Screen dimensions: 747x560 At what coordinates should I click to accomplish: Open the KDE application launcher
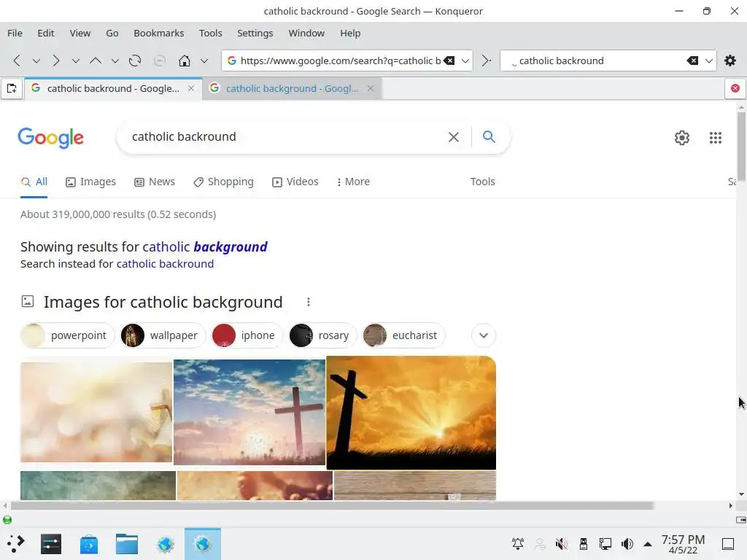(x=15, y=543)
